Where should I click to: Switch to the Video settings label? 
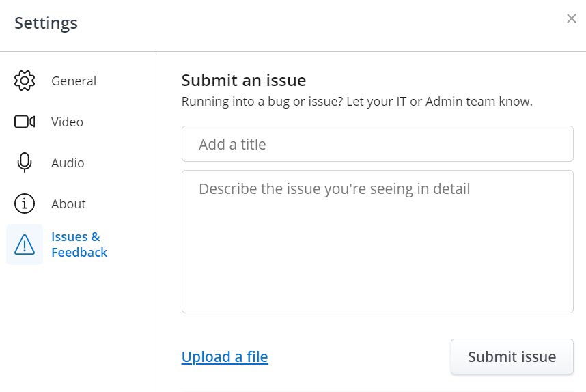pos(67,122)
